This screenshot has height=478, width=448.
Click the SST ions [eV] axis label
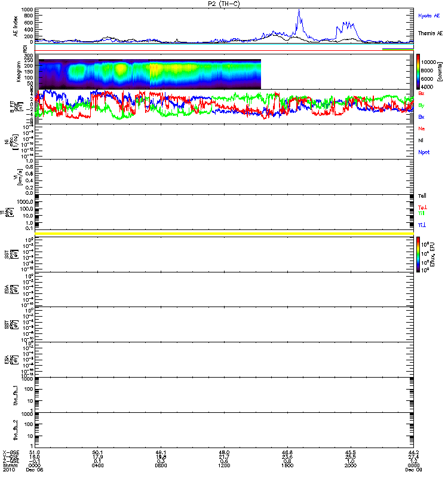click(x=11, y=255)
